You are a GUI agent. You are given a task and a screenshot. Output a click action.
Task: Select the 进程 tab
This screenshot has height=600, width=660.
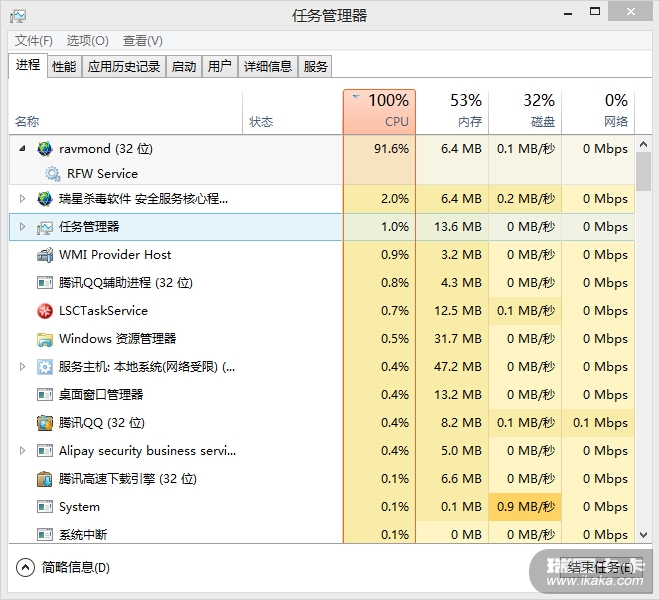28,65
